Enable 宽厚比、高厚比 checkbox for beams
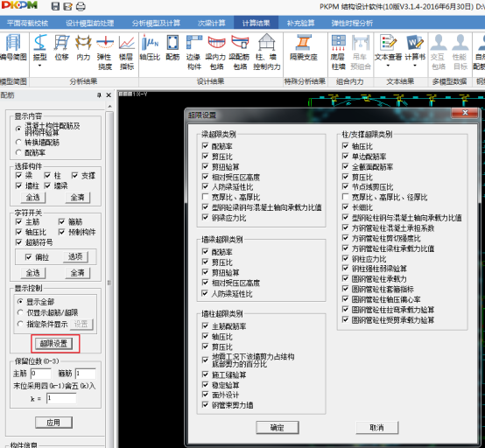485x448 pixels. pyautogui.click(x=205, y=197)
